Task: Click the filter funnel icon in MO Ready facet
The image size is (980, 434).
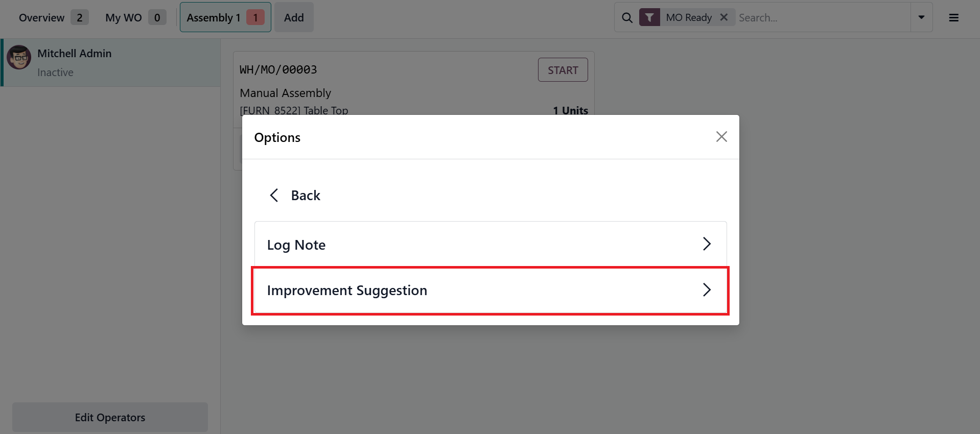Action: coord(649,17)
